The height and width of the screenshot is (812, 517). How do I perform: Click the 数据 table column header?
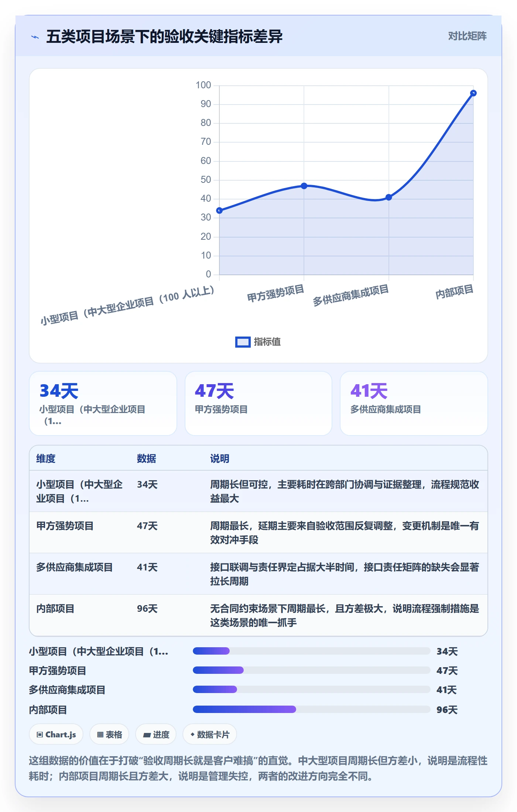pyautogui.click(x=146, y=458)
